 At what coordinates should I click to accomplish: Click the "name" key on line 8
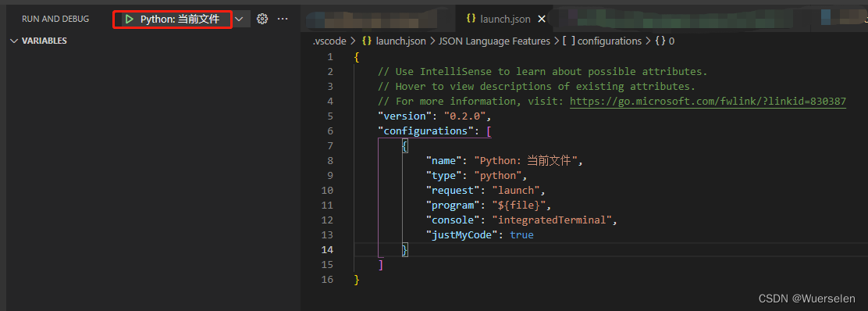tap(444, 161)
